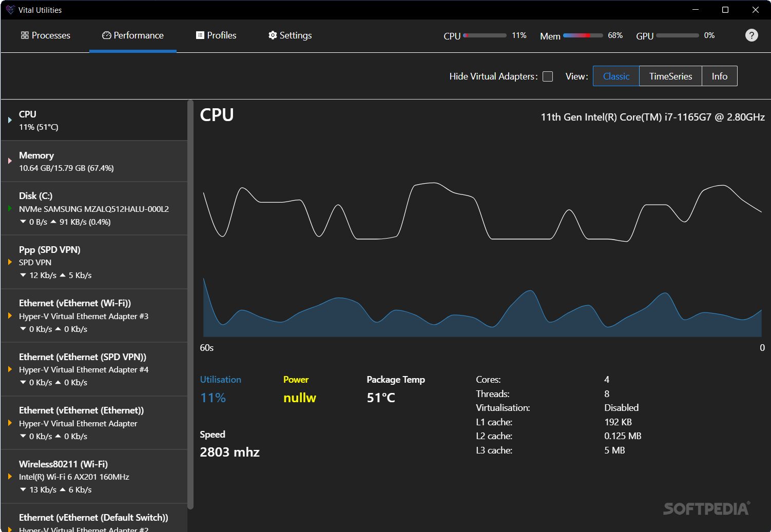771x532 pixels.
Task: Select NVMe SAMSUNG MZALQ512HALU-000L2 disk entry
Action: [x=94, y=209]
